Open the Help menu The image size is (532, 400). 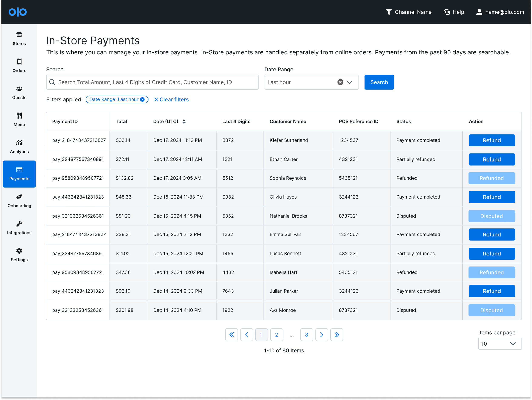(x=454, y=12)
